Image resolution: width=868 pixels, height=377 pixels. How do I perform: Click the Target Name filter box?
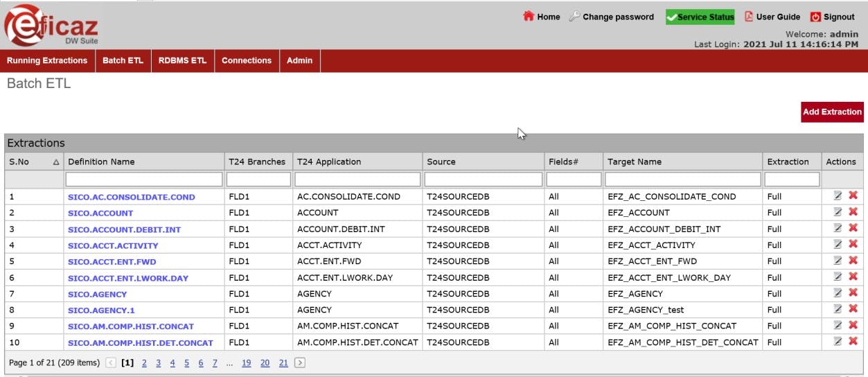point(682,179)
